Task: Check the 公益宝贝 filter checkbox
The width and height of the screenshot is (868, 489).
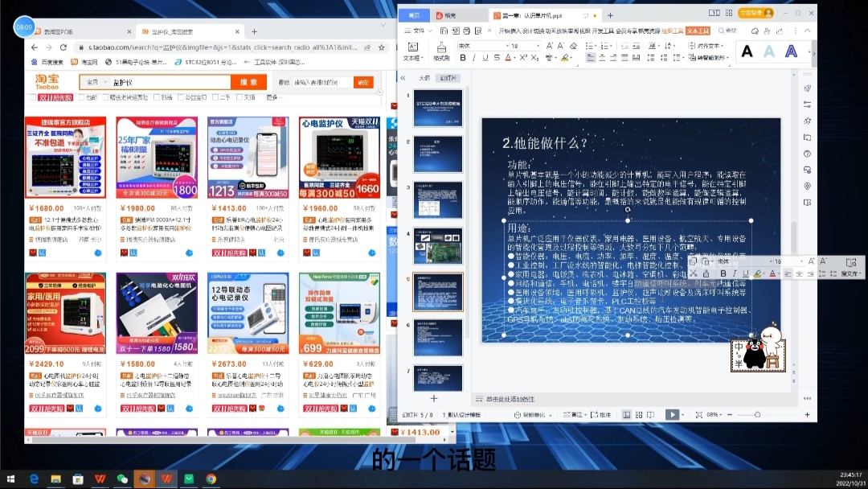Action: 181,97
